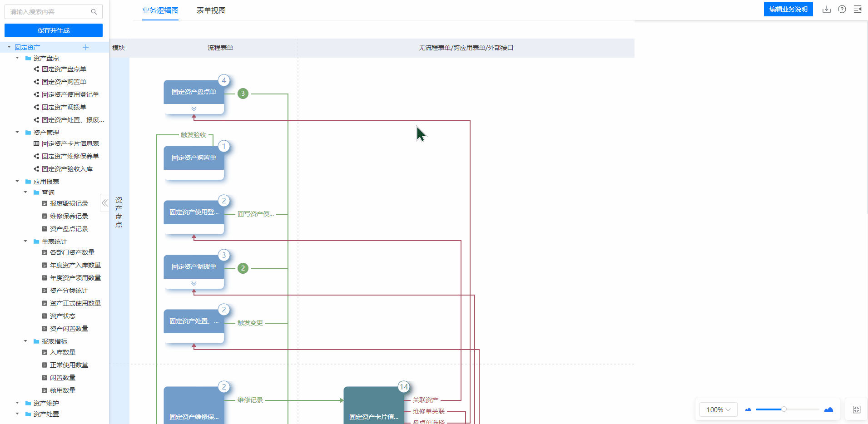Click the table icon of 固定资产卡片信息表
Viewport: 868px width, 424px height.
click(x=36, y=143)
